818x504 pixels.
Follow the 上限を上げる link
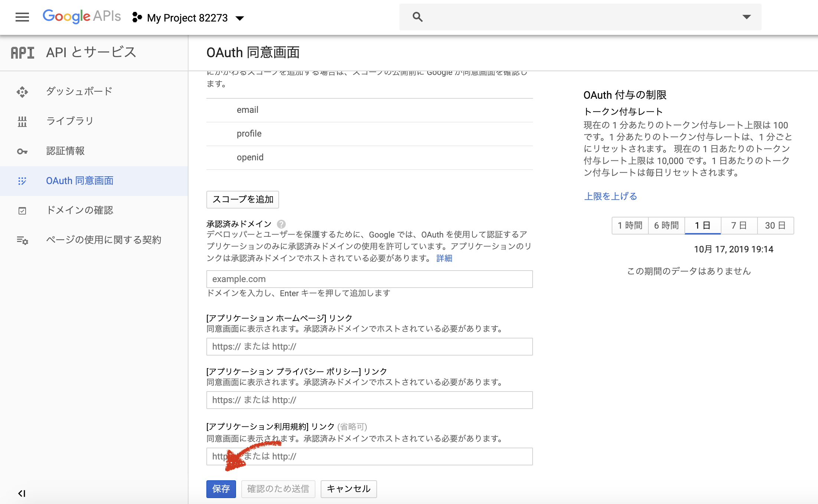[x=610, y=196]
